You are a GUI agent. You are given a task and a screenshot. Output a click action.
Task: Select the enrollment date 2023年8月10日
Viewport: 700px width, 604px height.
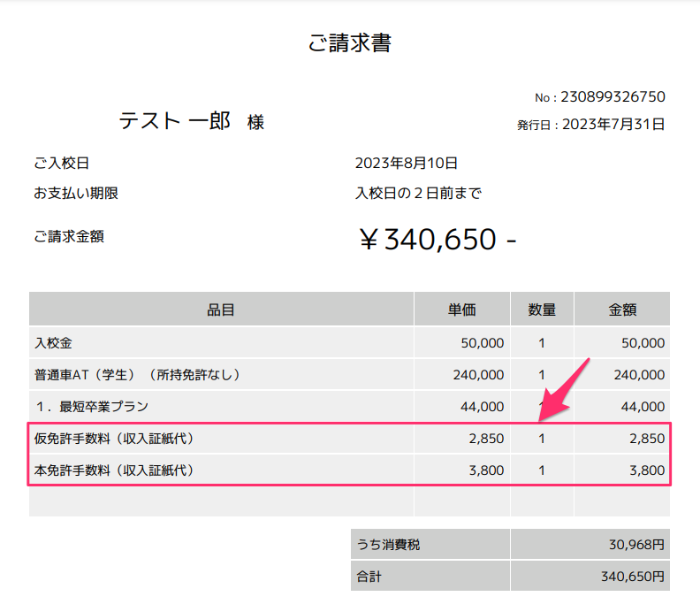407,164
